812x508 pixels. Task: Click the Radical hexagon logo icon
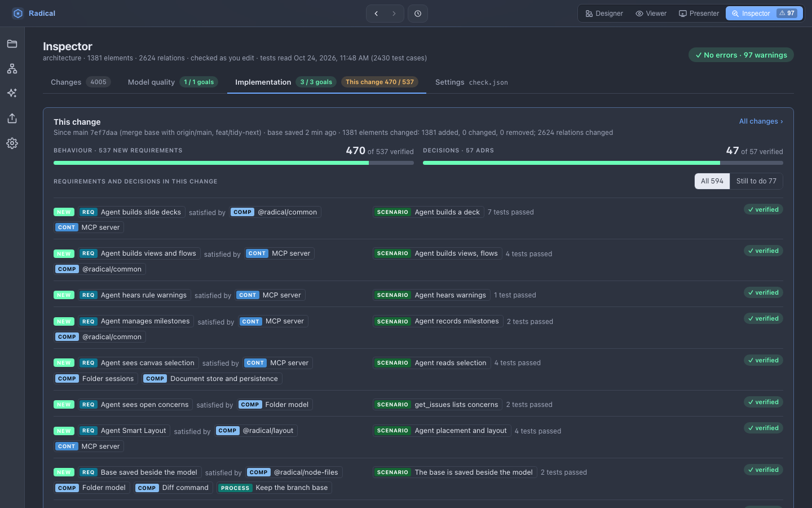(18, 14)
